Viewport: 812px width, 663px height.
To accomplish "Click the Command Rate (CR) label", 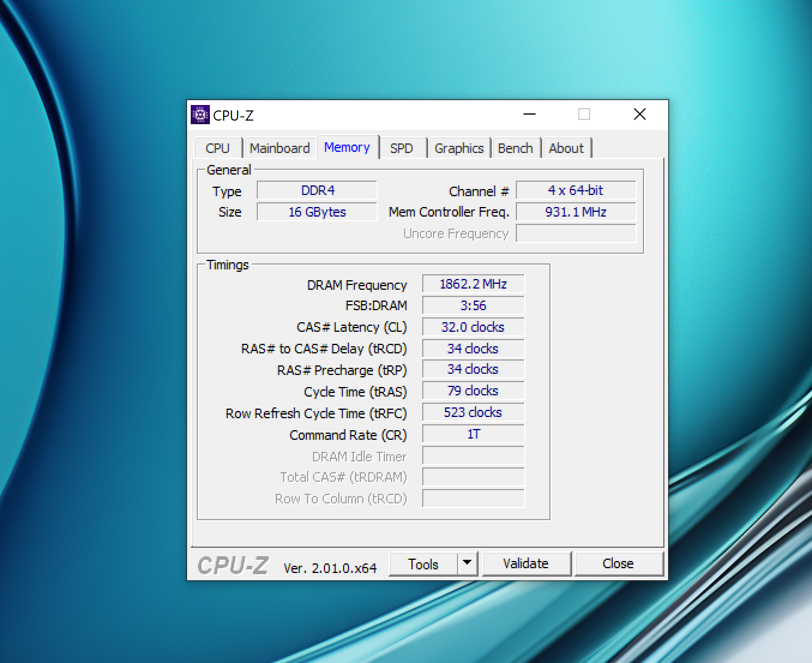I will pos(348,435).
